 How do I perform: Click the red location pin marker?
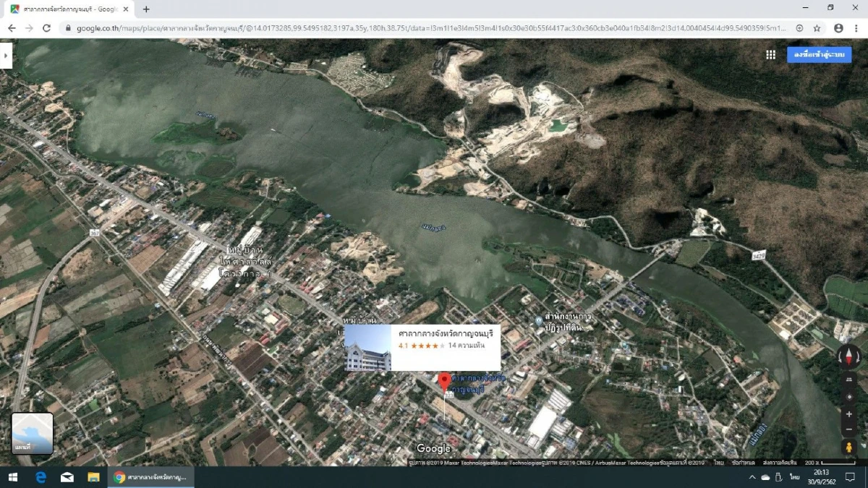pos(444,381)
